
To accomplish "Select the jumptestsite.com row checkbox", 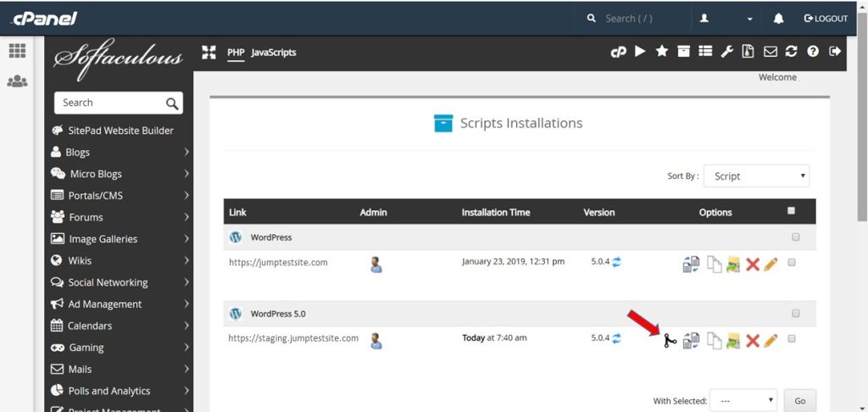I will pyautogui.click(x=792, y=263).
